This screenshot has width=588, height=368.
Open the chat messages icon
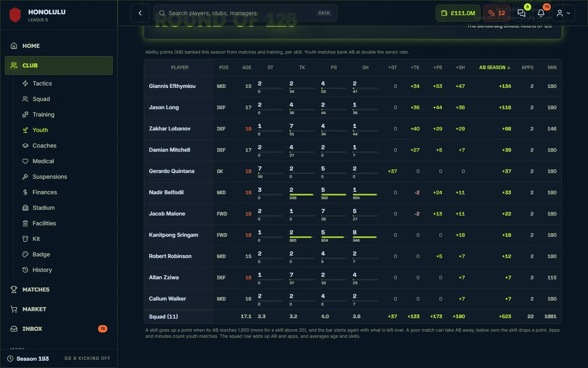tap(521, 13)
